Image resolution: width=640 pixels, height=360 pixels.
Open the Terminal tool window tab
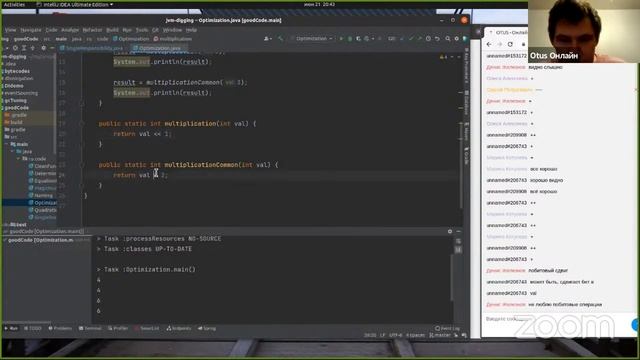pos(90,329)
